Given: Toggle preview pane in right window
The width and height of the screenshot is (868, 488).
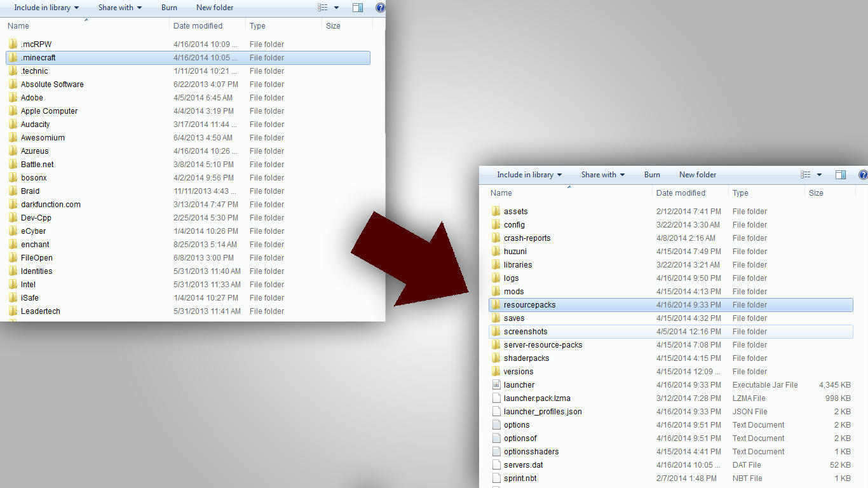Looking at the screenshot, I should point(841,175).
